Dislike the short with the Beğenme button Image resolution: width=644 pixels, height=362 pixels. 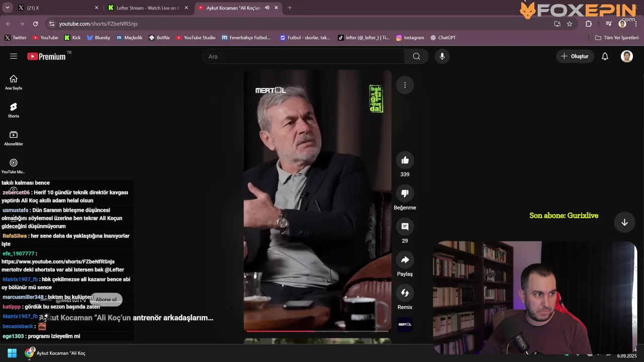pos(405,194)
